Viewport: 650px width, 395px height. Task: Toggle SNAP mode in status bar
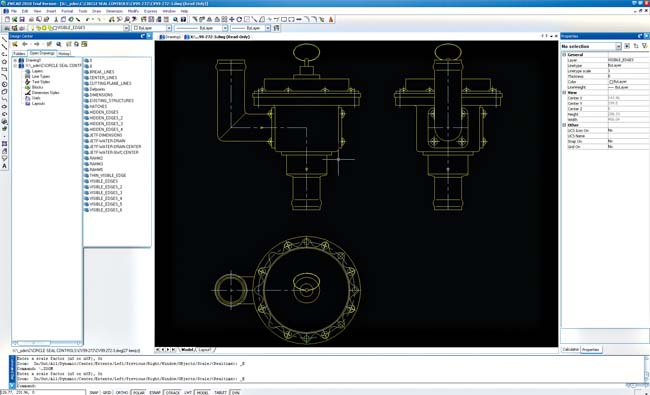coord(94,392)
